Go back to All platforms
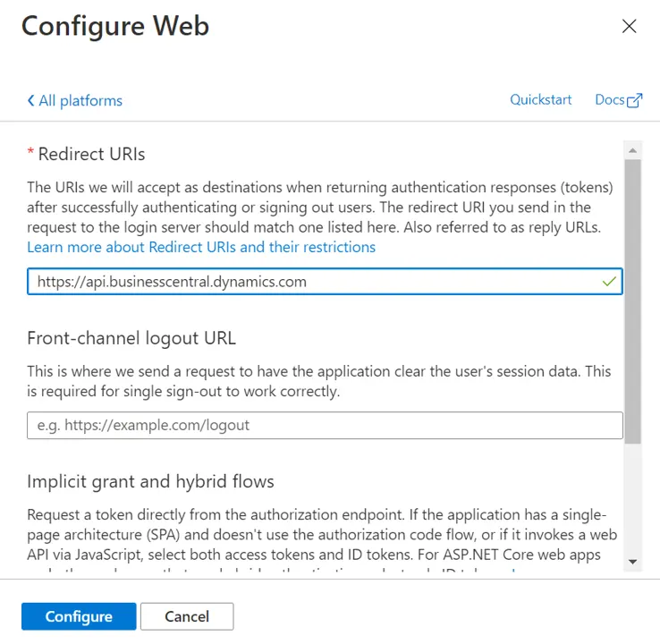This screenshot has height=644, width=660. (x=75, y=100)
